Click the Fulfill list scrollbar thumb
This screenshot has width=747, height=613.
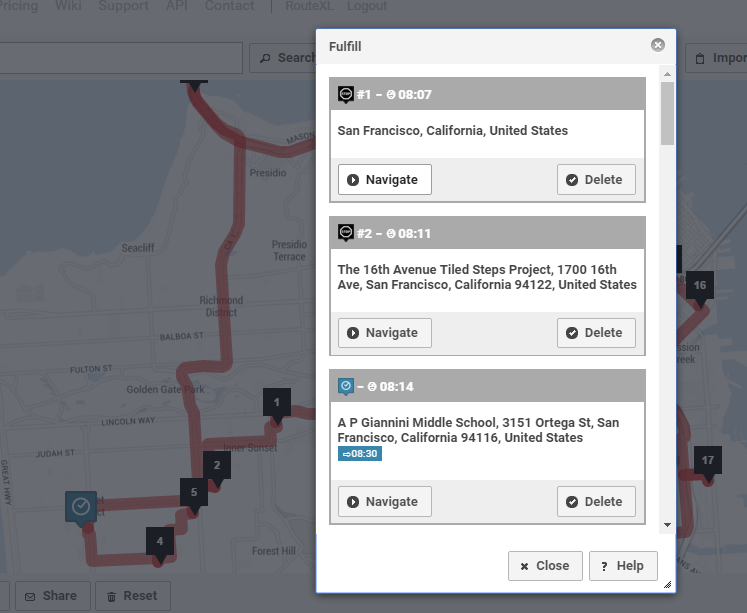[x=667, y=113]
